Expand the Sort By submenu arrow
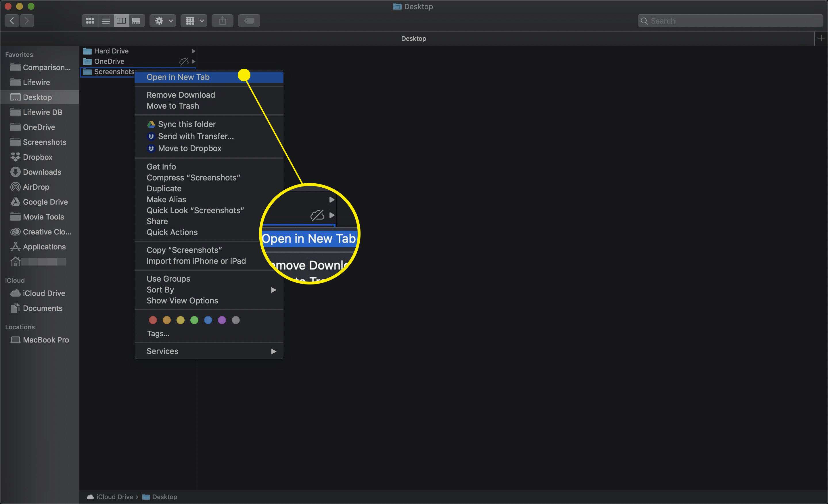 tap(274, 290)
